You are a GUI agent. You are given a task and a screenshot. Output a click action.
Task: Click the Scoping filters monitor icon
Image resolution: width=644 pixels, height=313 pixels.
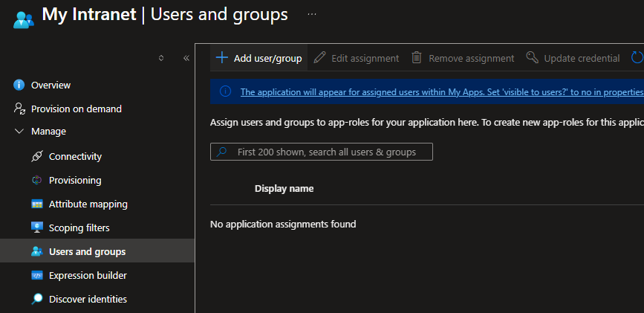pos(37,228)
